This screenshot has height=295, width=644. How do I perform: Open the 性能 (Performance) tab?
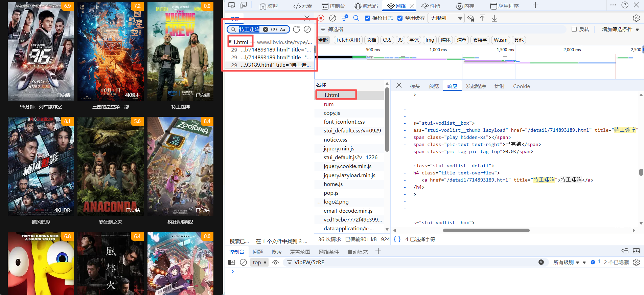pos(431,6)
